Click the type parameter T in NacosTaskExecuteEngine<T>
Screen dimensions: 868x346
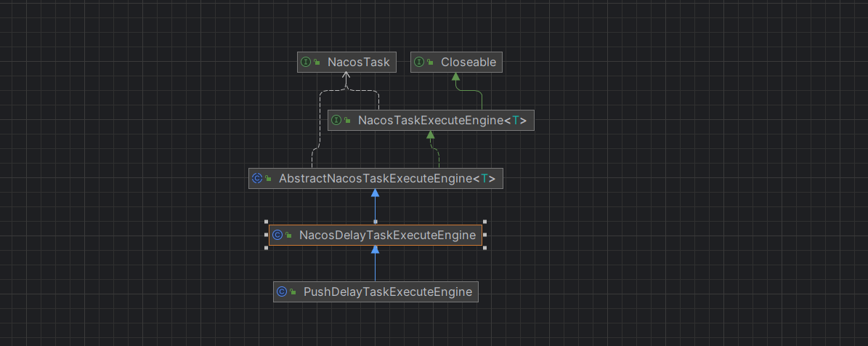pos(516,120)
